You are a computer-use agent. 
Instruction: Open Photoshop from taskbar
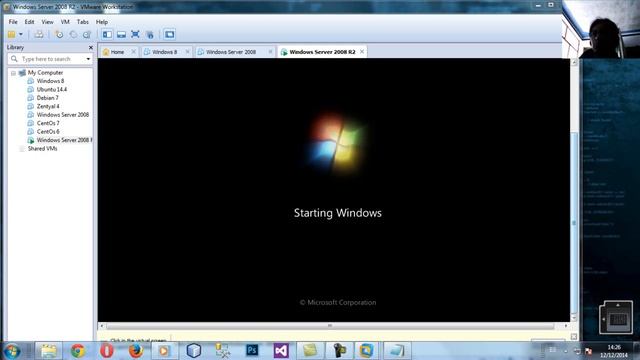pyautogui.click(x=252, y=351)
